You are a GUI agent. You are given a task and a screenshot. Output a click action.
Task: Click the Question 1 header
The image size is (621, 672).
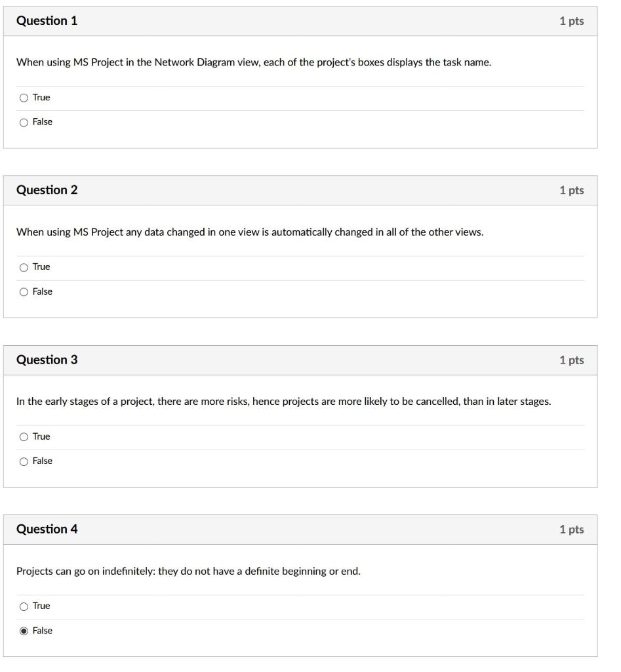click(47, 20)
